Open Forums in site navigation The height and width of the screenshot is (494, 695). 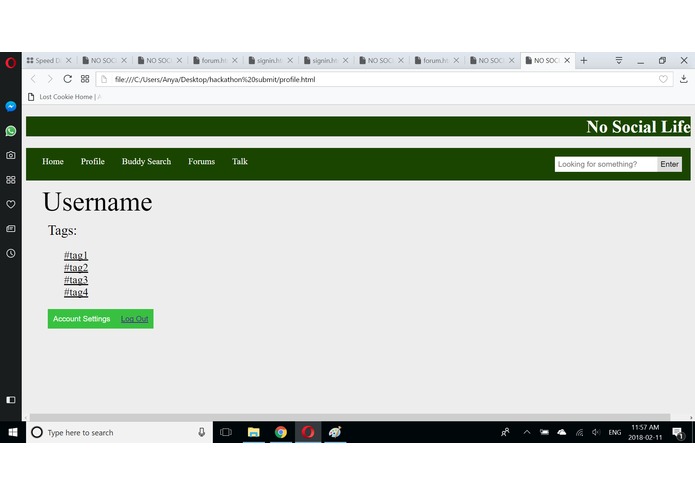pyautogui.click(x=201, y=161)
